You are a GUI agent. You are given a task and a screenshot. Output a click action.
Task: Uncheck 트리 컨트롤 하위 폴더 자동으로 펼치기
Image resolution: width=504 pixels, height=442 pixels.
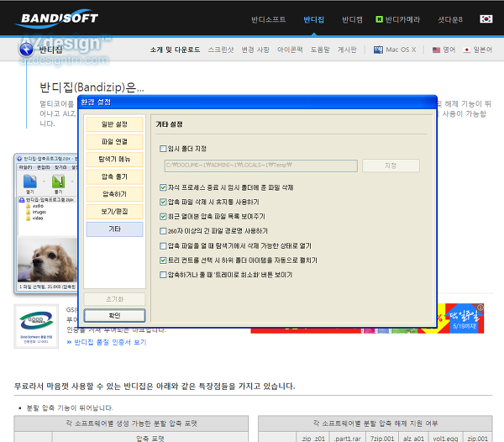163,260
